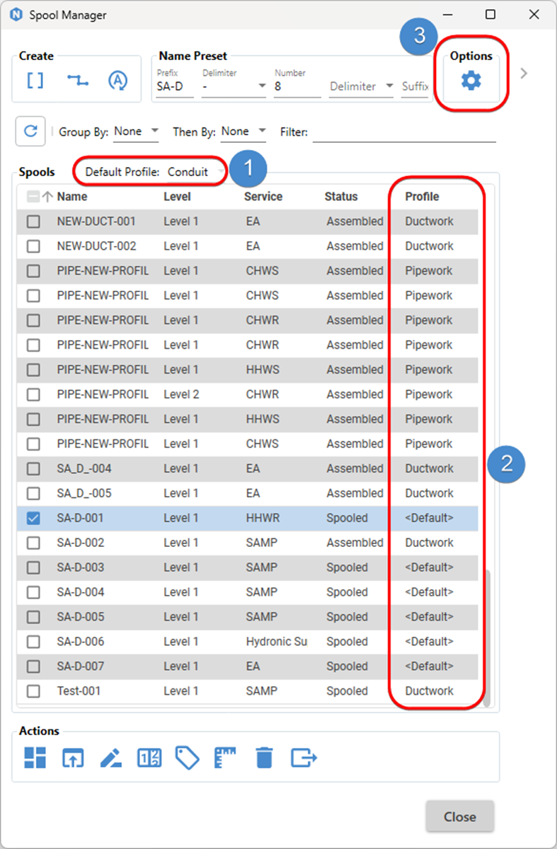Screen dimensions: 557x849
Task: Click the pencil edit action icon
Action: pos(110,758)
